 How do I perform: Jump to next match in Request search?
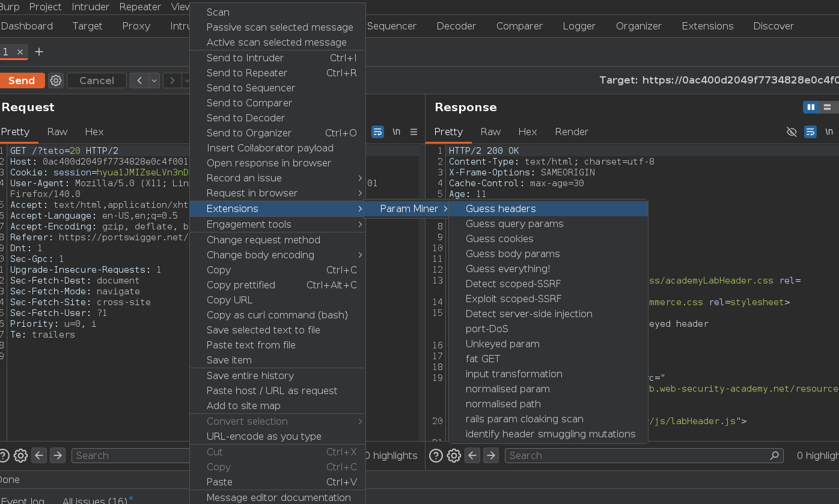(x=58, y=455)
